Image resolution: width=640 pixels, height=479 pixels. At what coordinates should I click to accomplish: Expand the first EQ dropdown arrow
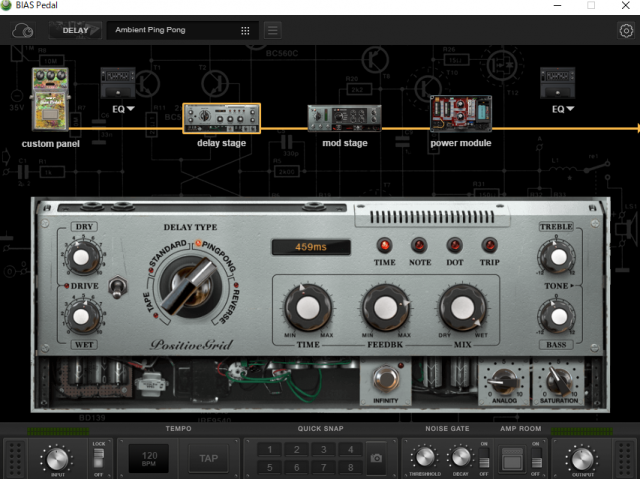pyautogui.click(x=131, y=109)
